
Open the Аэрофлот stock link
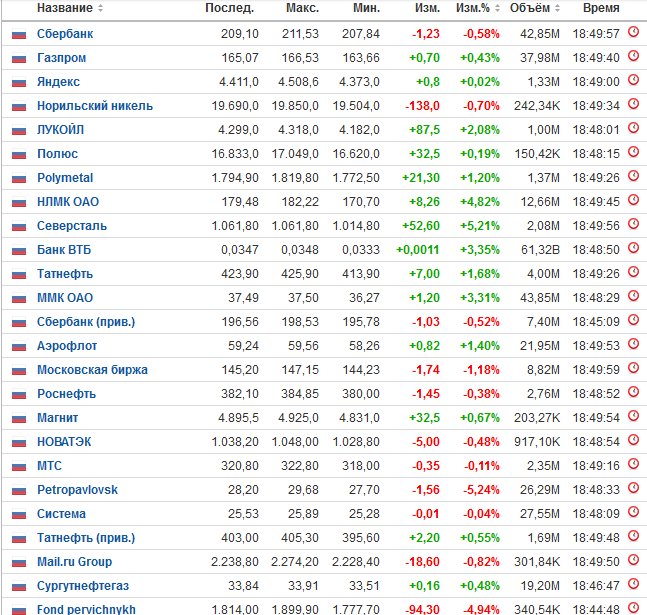point(67,345)
